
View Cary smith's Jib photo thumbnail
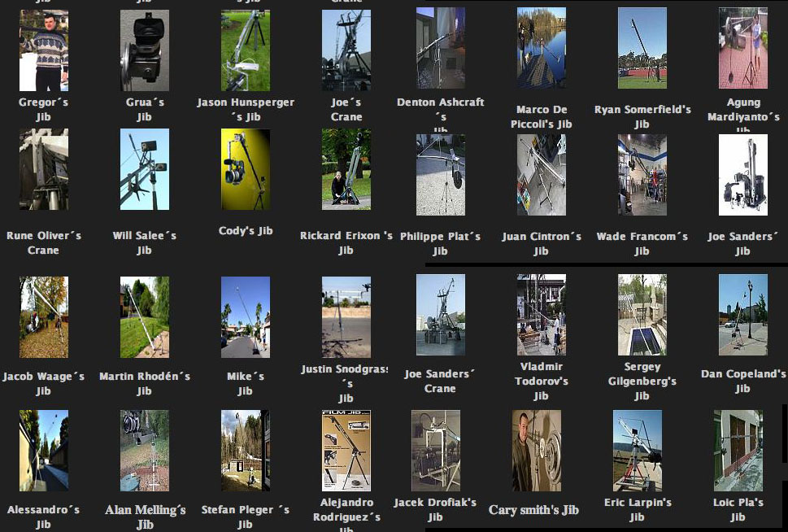pos(537,451)
